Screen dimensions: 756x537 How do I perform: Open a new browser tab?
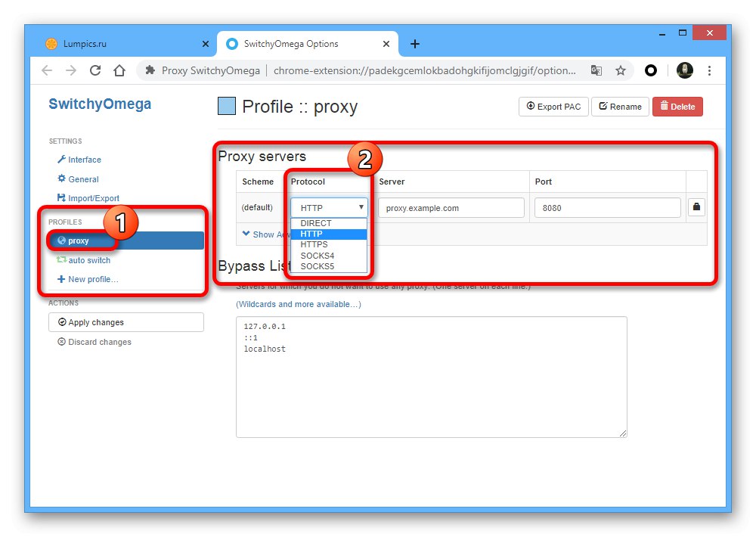coord(414,44)
